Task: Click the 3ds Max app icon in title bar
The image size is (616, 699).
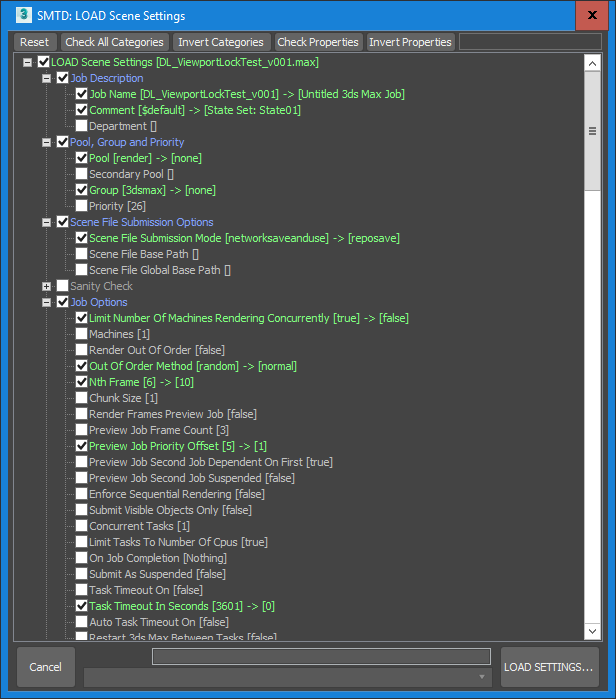Action: click(24, 15)
